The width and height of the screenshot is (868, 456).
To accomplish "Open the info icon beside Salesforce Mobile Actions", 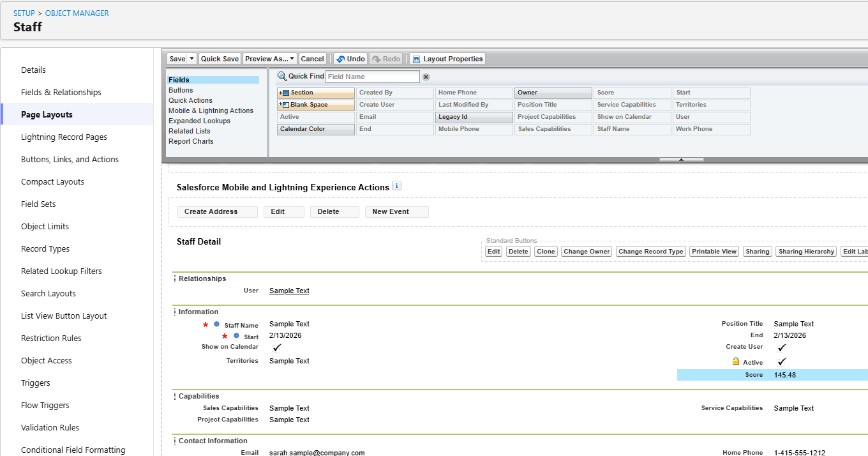I will (x=396, y=186).
